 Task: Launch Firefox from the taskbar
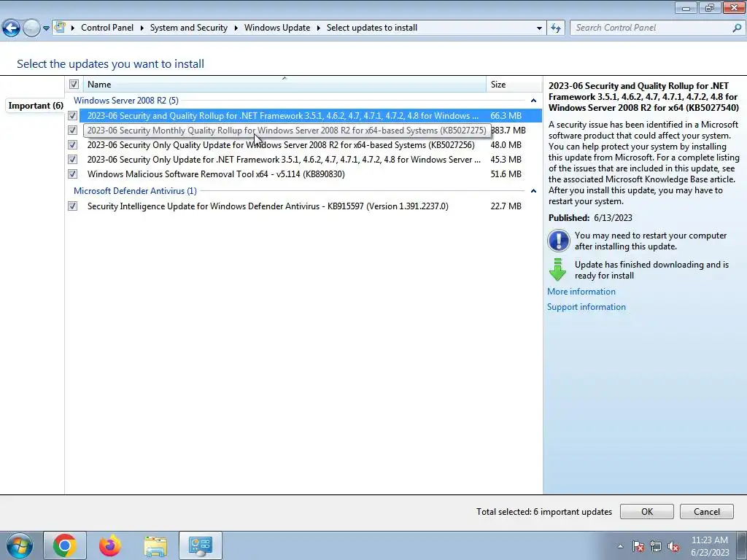[110, 545]
